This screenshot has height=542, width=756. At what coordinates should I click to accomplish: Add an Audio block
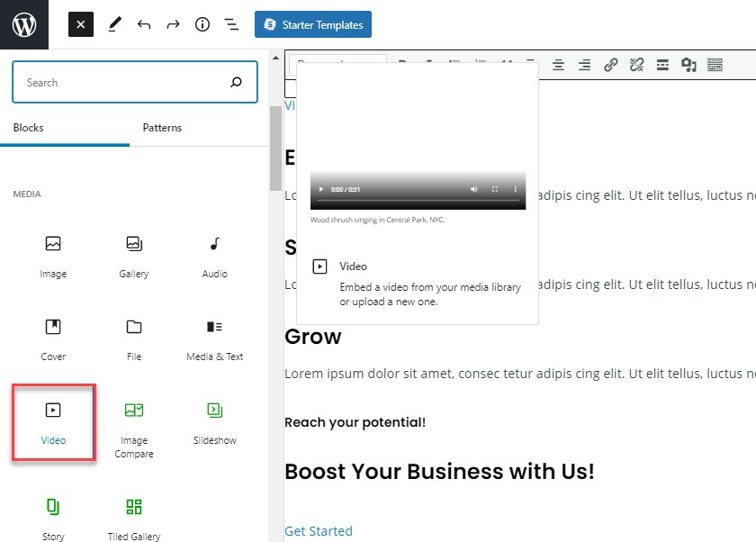[214, 255]
